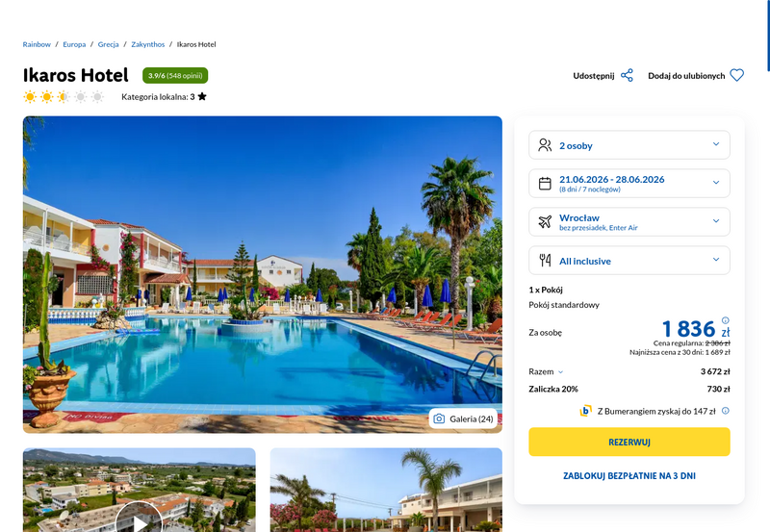
Task: Click the share icon next to Udostępnij
Action: pos(627,76)
